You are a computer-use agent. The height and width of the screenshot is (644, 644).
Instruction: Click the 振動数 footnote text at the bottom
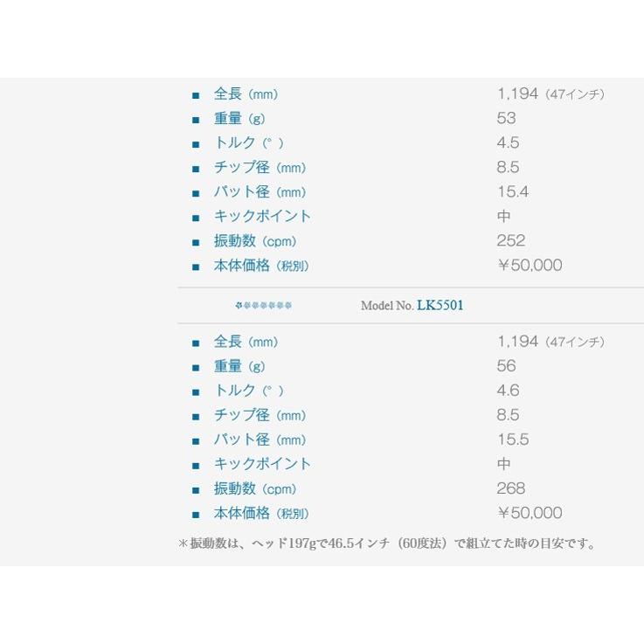388,544
